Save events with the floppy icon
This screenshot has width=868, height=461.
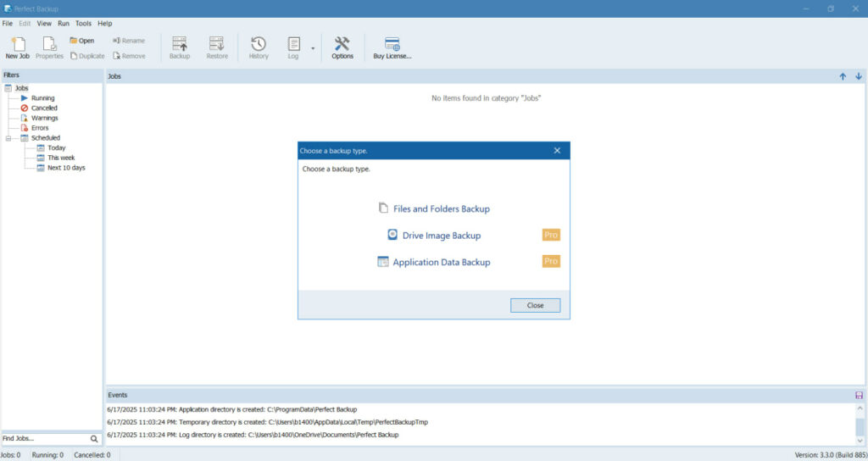[860, 395]
